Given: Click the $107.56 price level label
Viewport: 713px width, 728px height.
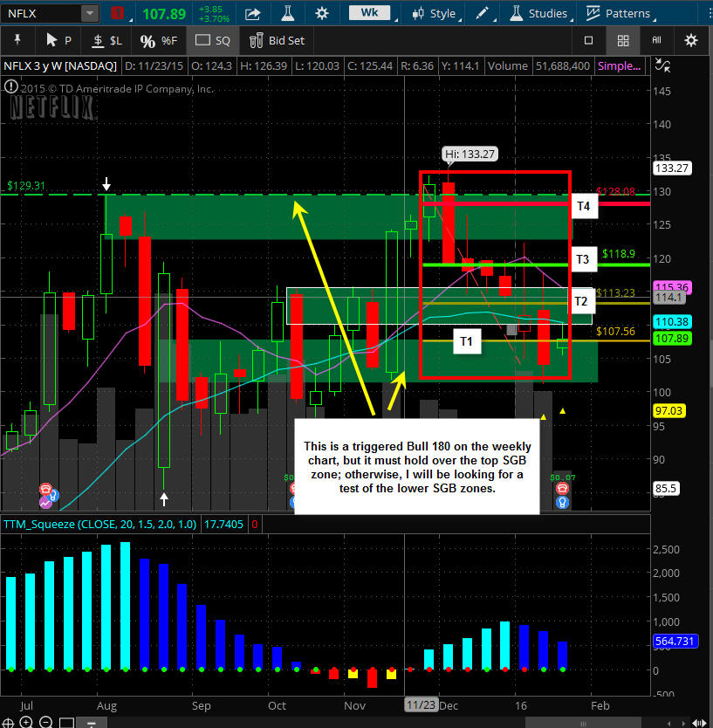Looking at the screenshot, I should pos(615,331).
